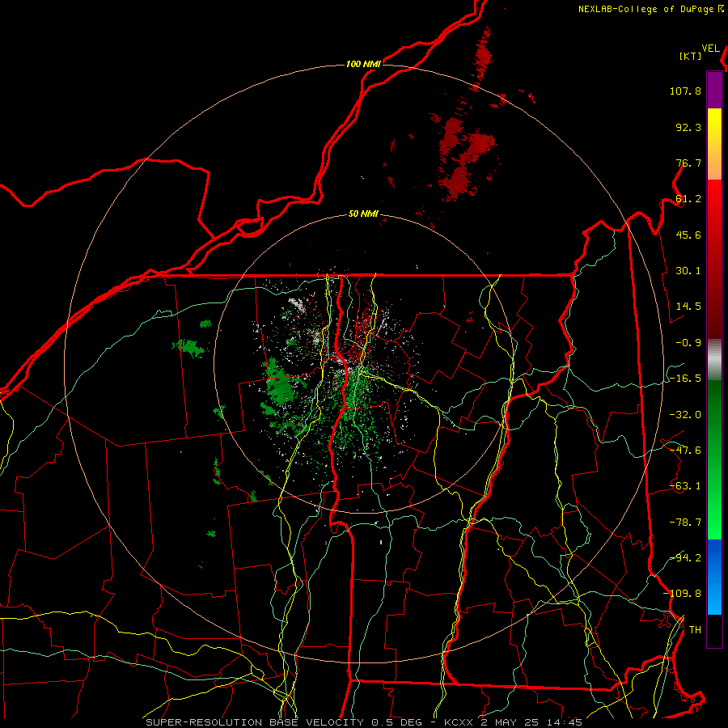Click the VEL legend title
Screen dimensions: 728x728
pyautogui.click(x=710, y=49)
